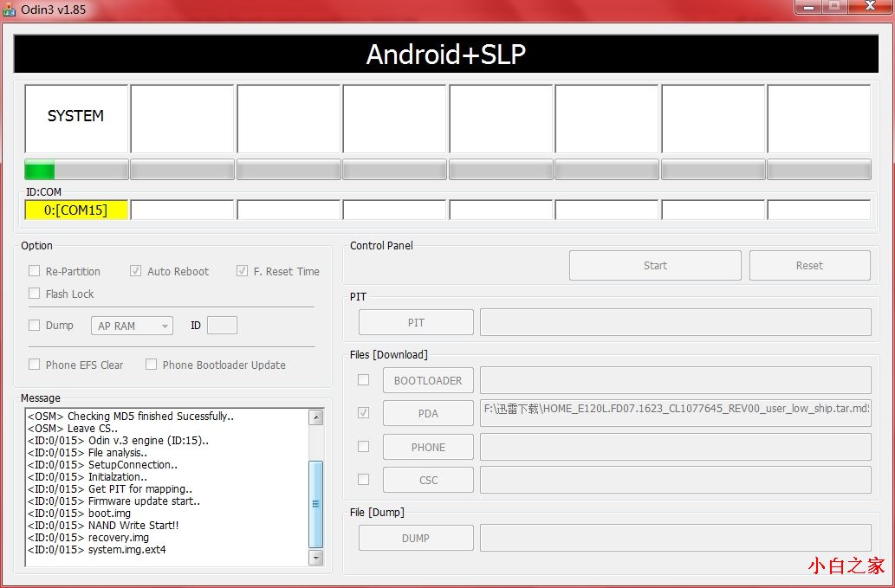Toggle the F. Reset Time checkbox
This screenshot has height=588, width=895.
pyautogui.click(x=242, y=271)
